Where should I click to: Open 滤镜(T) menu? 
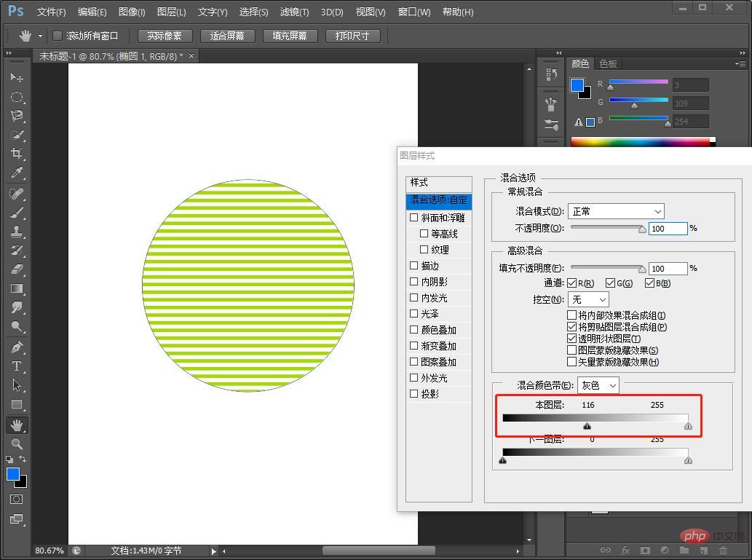pos(295,12)
